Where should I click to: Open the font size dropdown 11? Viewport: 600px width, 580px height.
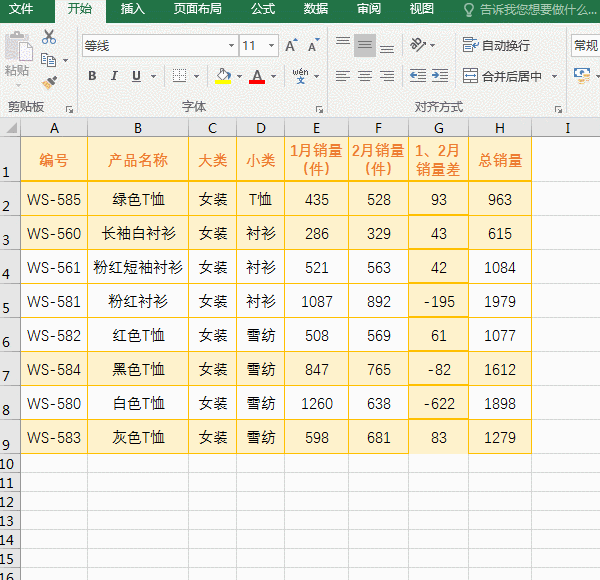tap(271, 46)
